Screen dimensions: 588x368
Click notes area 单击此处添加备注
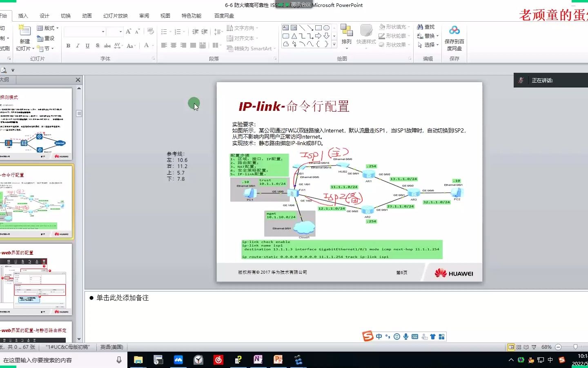pyautogui.click(x=122, y=298)
